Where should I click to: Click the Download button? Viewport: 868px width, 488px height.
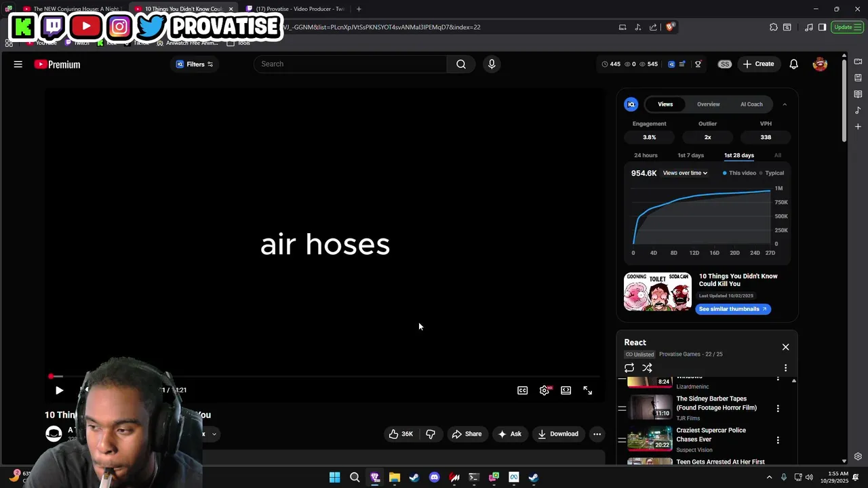point(557,434)
